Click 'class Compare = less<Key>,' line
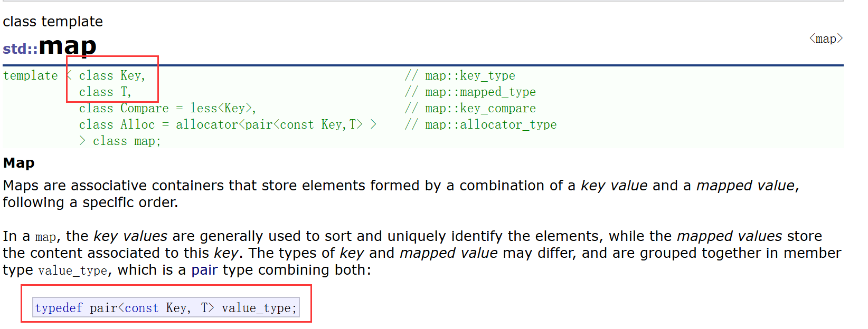The height and width of the screenshot is (329, 868). click(x=167, y=109)
